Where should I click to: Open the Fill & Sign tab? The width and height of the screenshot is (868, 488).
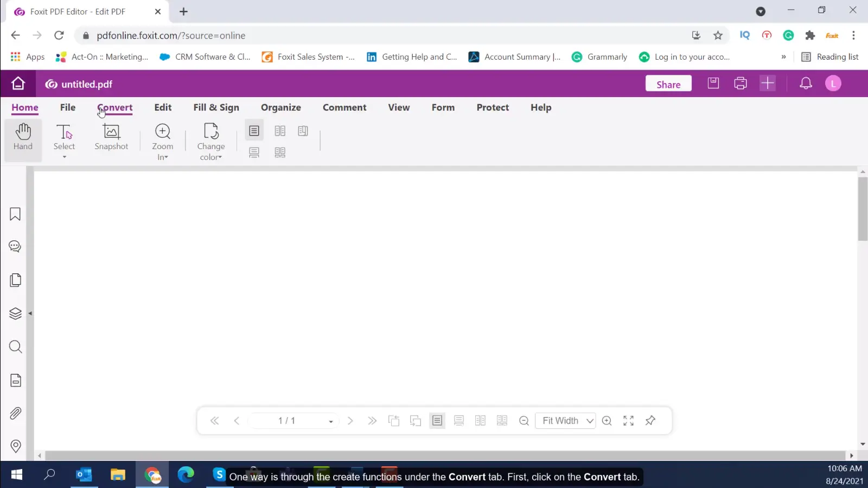pyautogui.click(x=216, y=107)
